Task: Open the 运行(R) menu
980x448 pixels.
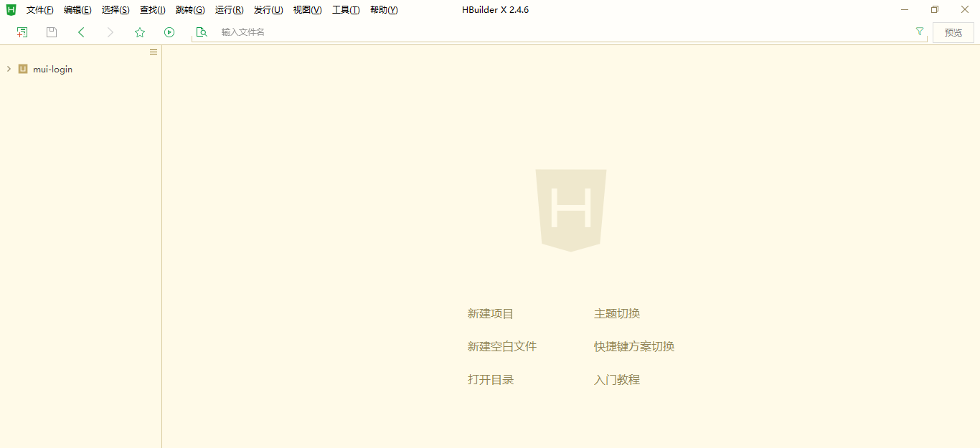Action: click(x=228, y=9)
